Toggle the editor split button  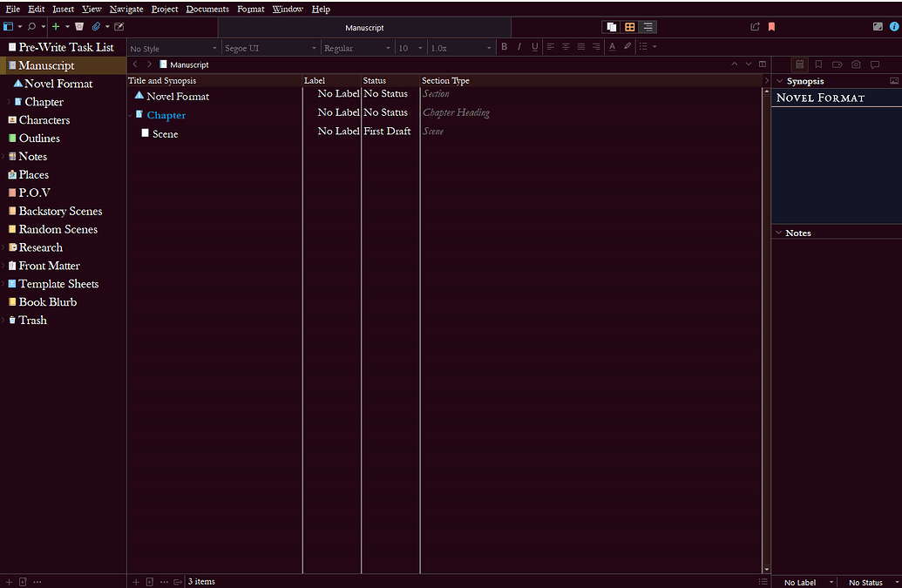click(763, 64)
